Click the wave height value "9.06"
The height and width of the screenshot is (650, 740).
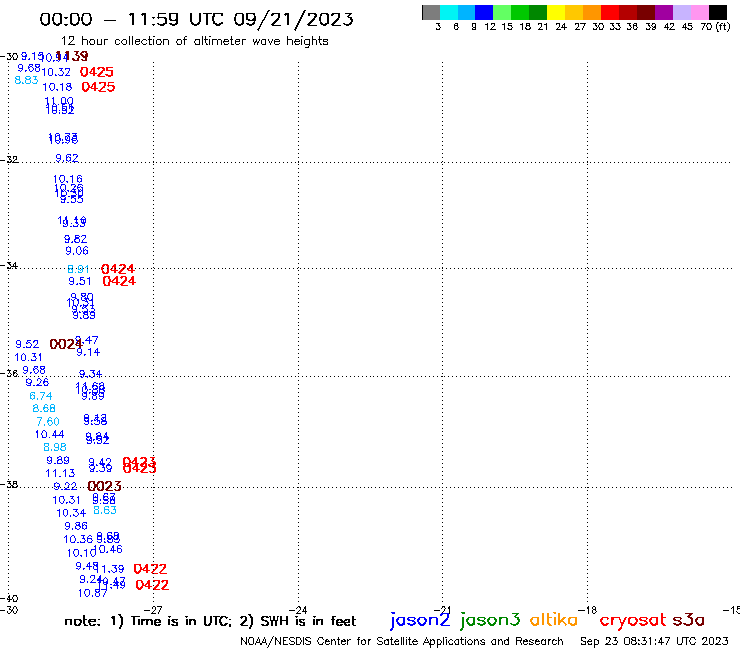(x=77, y=251)
